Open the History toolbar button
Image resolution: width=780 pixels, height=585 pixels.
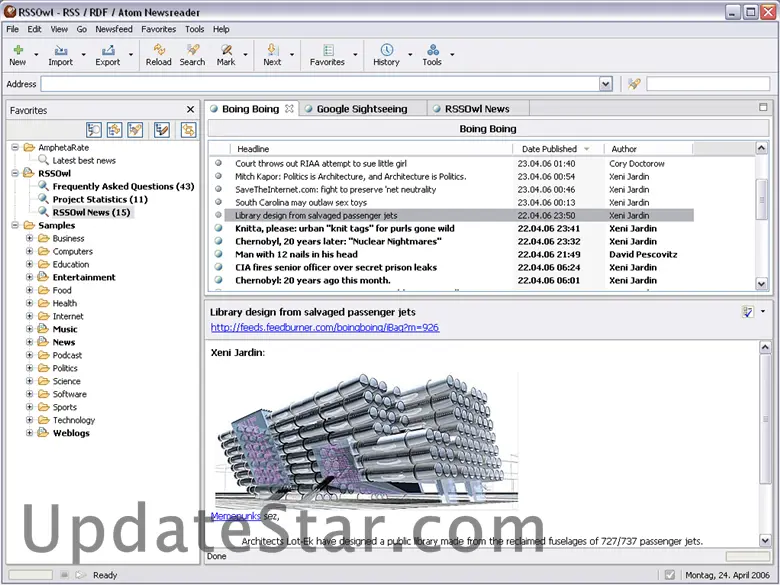coord(387,55)
